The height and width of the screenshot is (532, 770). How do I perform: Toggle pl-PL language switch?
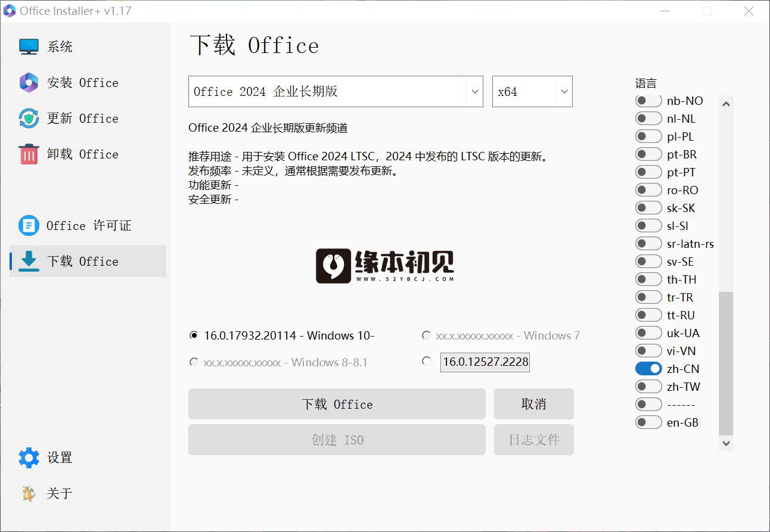point(648,136)
